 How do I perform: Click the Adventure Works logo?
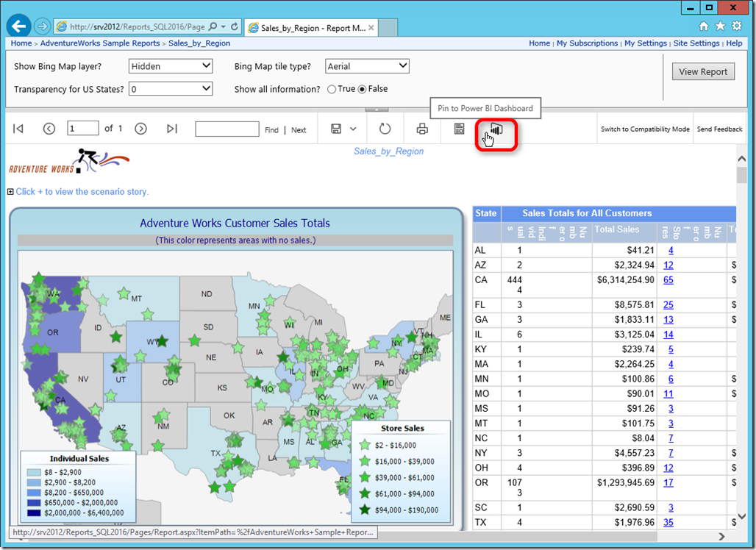click(x=69, y=162)
